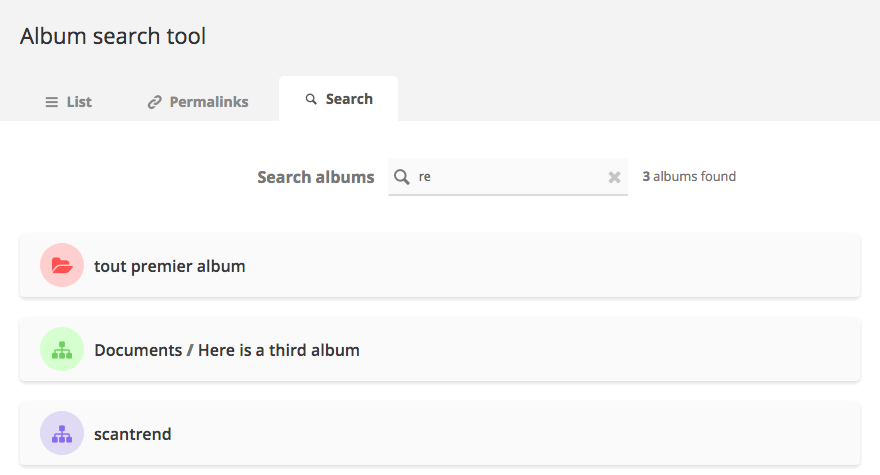Image resolution: width=880 pixels, height=475 pixels.
Task: Open "Here is a third album"
Action: (x=279, y=350)
